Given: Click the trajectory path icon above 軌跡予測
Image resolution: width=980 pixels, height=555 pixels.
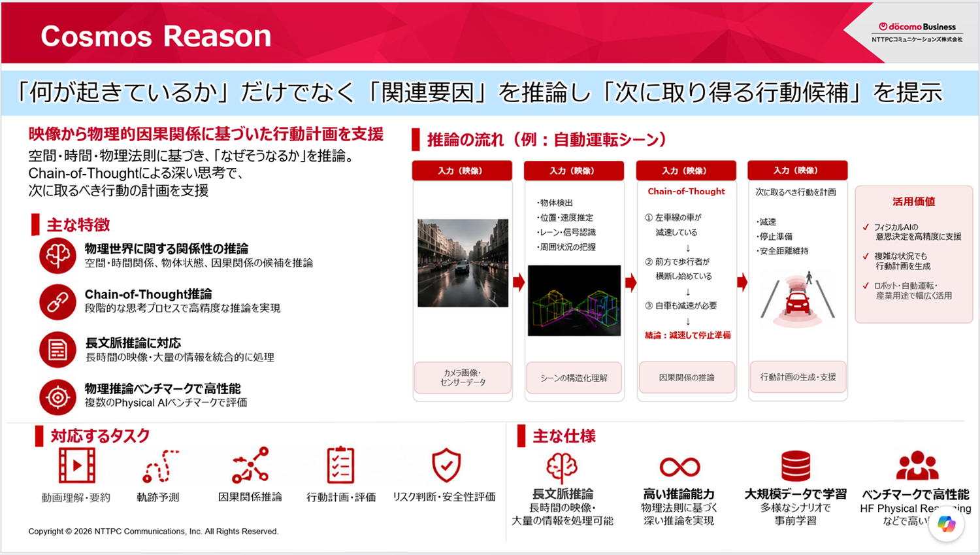Looking at the screenshot, I should tap(160, 465).
